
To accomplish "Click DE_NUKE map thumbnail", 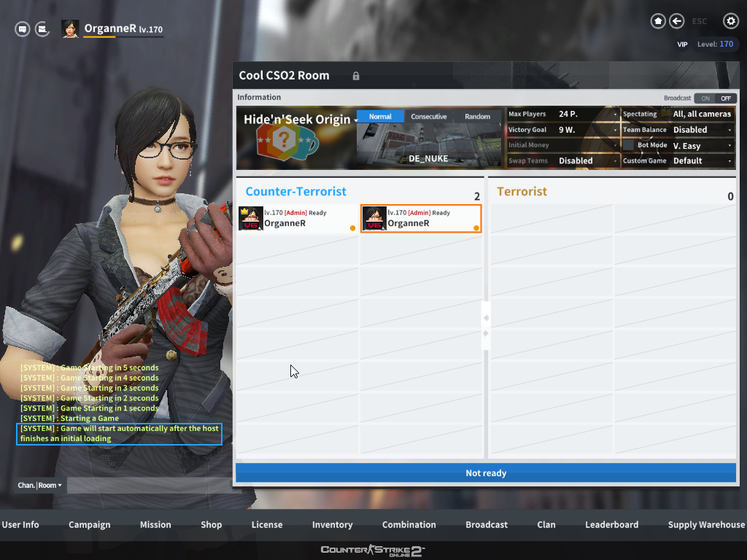I will pyautogui.click(x=429, y=144).
